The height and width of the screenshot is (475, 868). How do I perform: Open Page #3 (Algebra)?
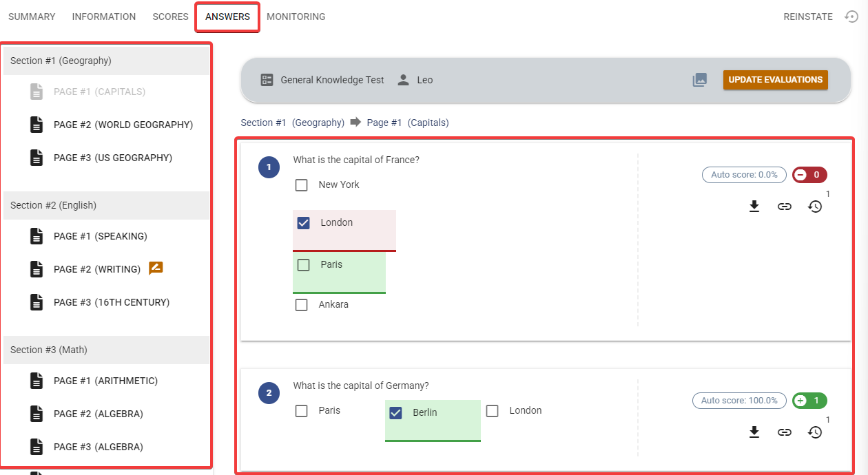(99, 447)
